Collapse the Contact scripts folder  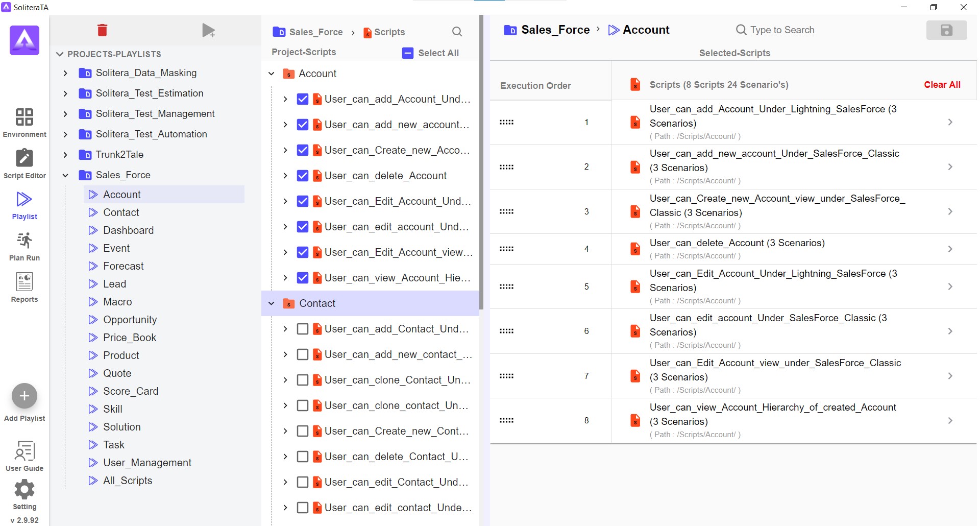coord(272,303)
